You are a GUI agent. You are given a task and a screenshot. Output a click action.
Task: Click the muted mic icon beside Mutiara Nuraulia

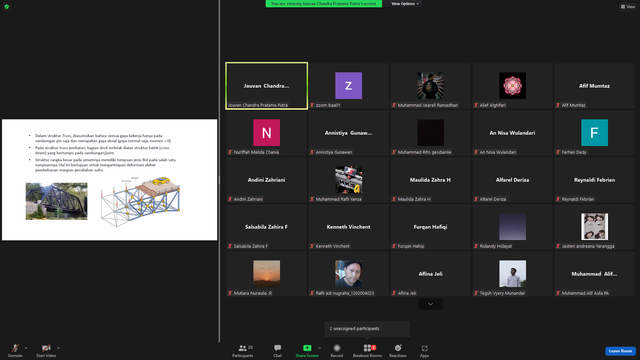(x=230, y=293)
